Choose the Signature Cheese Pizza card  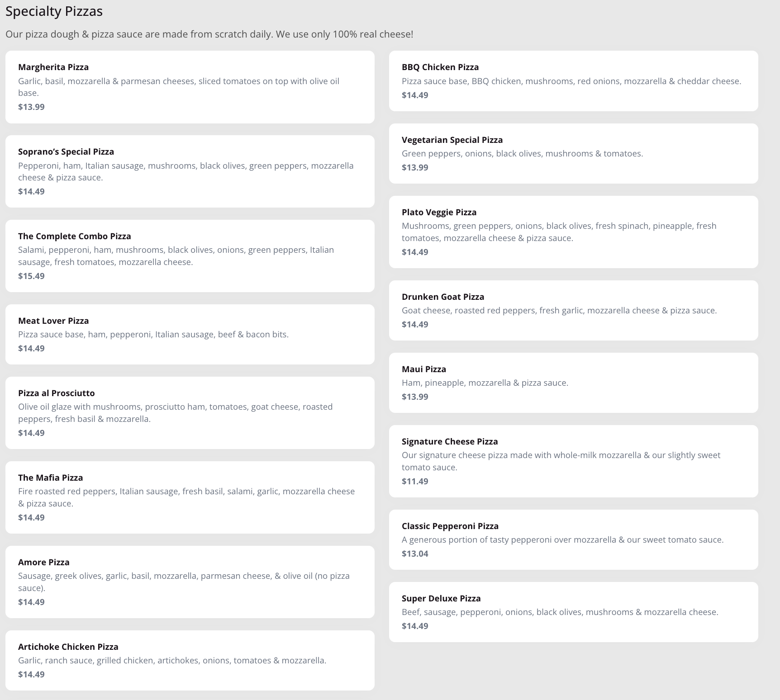point(573,461)
